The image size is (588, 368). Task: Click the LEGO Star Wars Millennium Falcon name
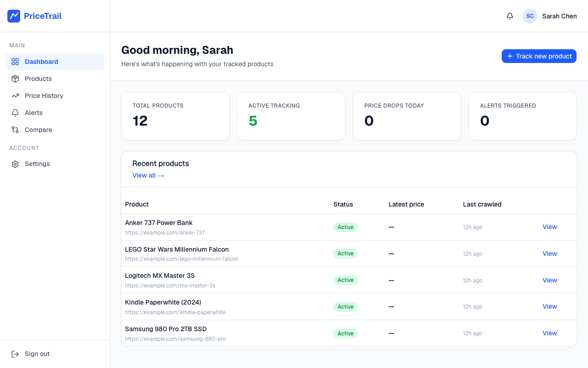point(177,249)
